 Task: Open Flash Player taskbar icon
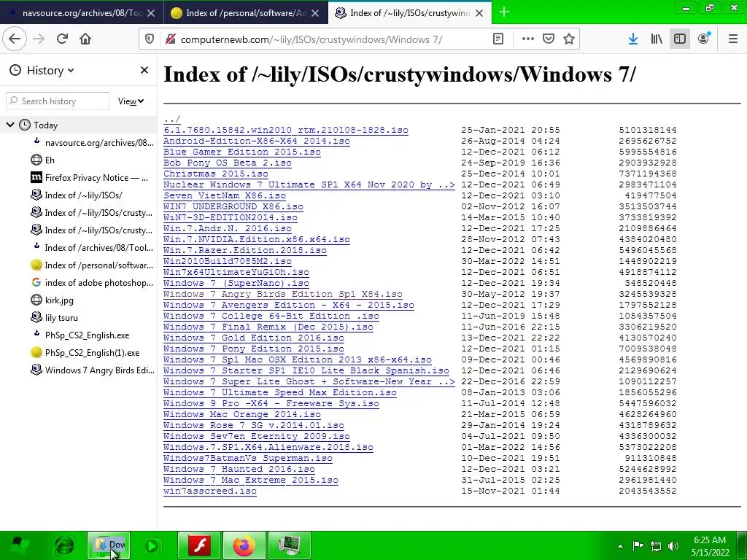click(199, 545)
